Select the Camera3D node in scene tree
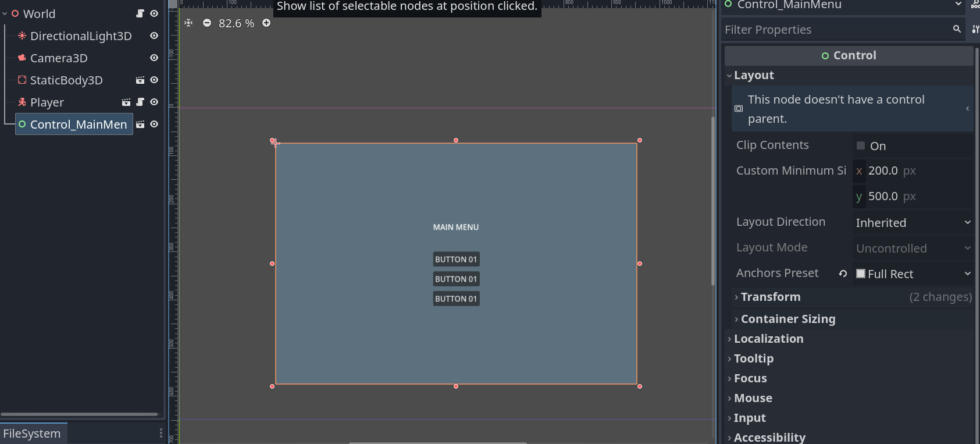 coord(59,58)
